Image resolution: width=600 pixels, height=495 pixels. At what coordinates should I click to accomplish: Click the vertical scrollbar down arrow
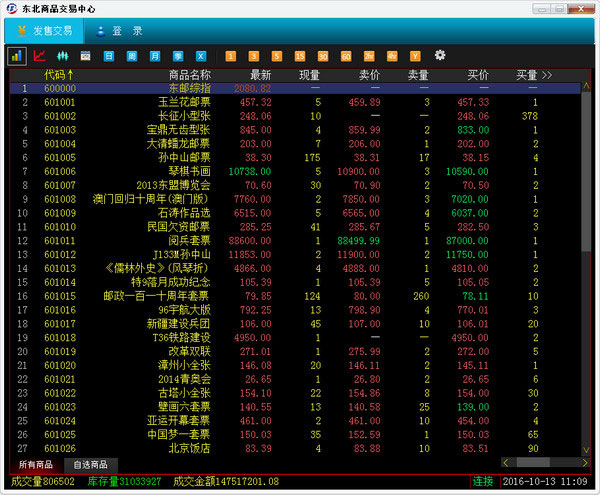pos(586,449)
